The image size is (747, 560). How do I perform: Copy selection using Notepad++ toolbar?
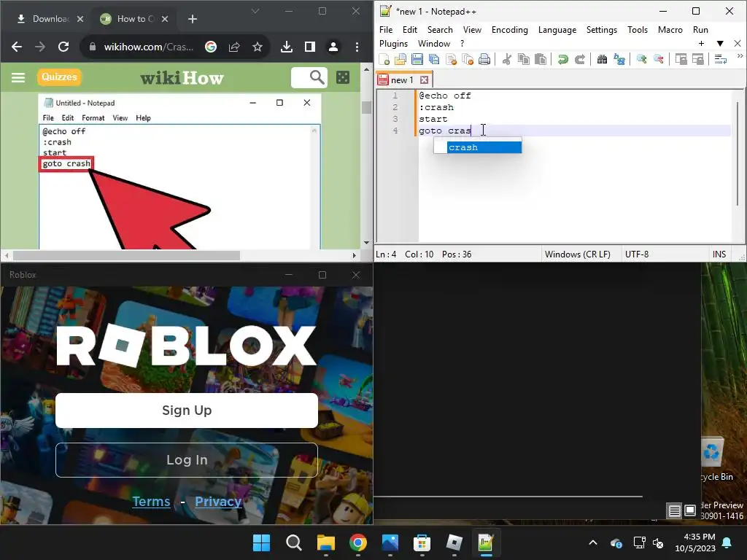point(524,60)
